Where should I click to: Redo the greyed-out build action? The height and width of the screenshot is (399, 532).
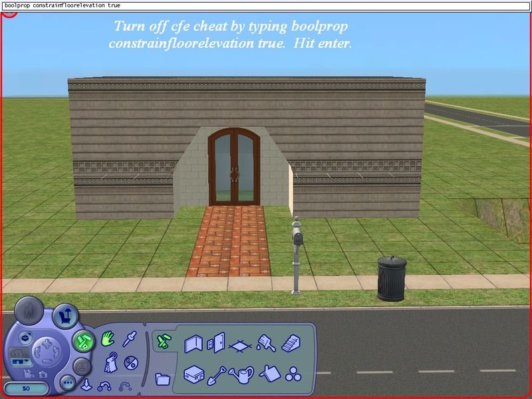click(x=125, y=386)
